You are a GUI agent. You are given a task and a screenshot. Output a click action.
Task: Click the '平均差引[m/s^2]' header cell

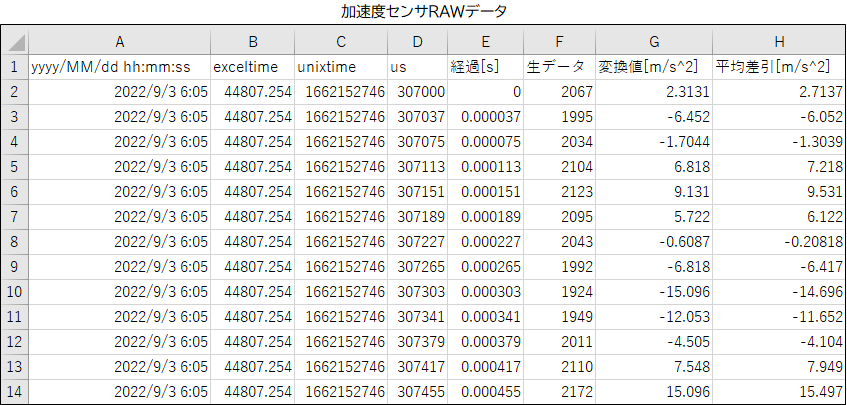(x=779, y=66)
